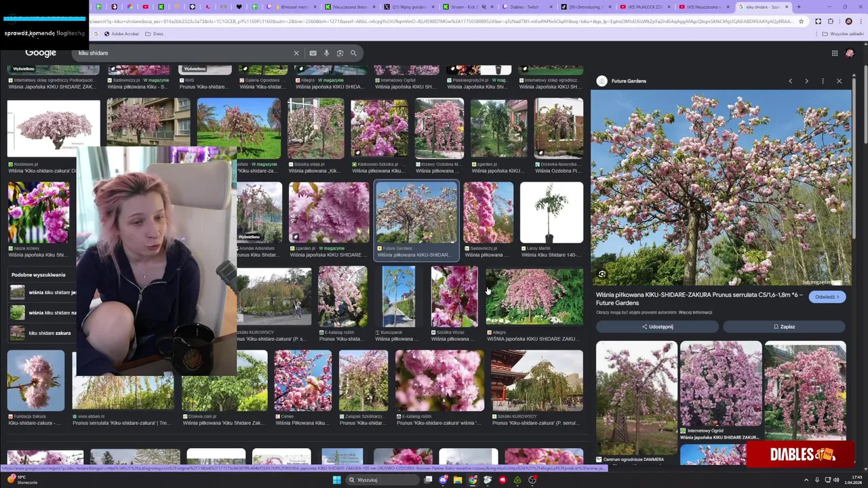This screenshot has width=868, height=488.
Task: Open the Allegro pink weeping tree thumbnail
Action: click(534, 297)
